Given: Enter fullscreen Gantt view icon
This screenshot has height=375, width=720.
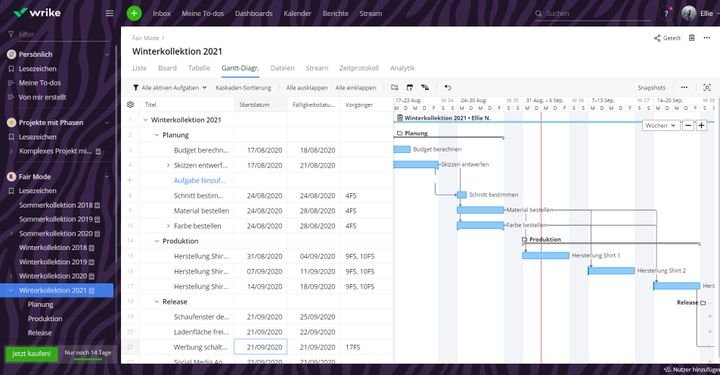Looking at the screenshot, I should tap(707, 87).
